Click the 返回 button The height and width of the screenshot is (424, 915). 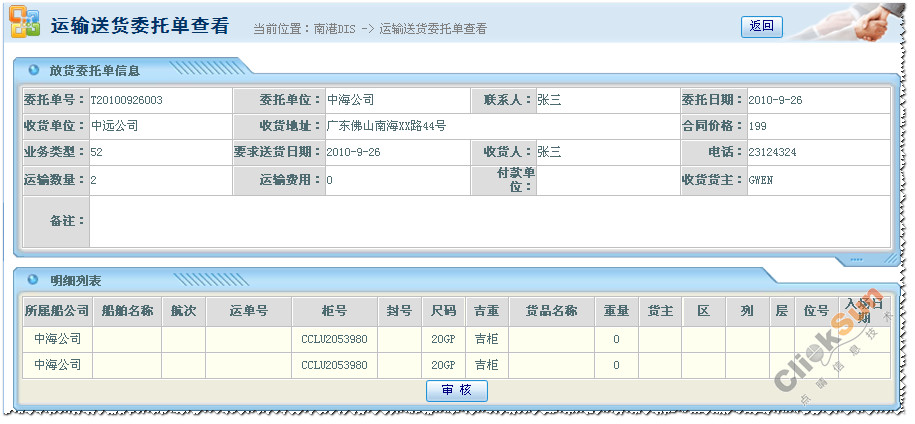pyautogui.click(x=761, y=27)
